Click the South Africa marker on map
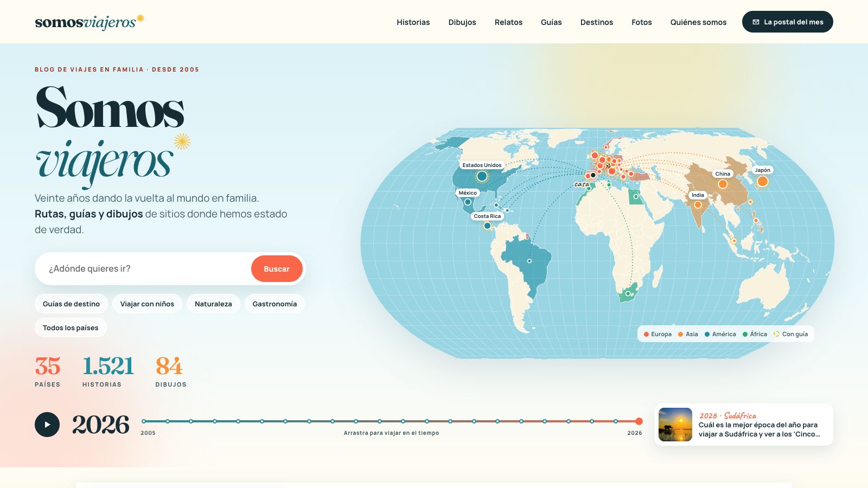The height and width of the screenshot is (488, 868). (628, 293)
